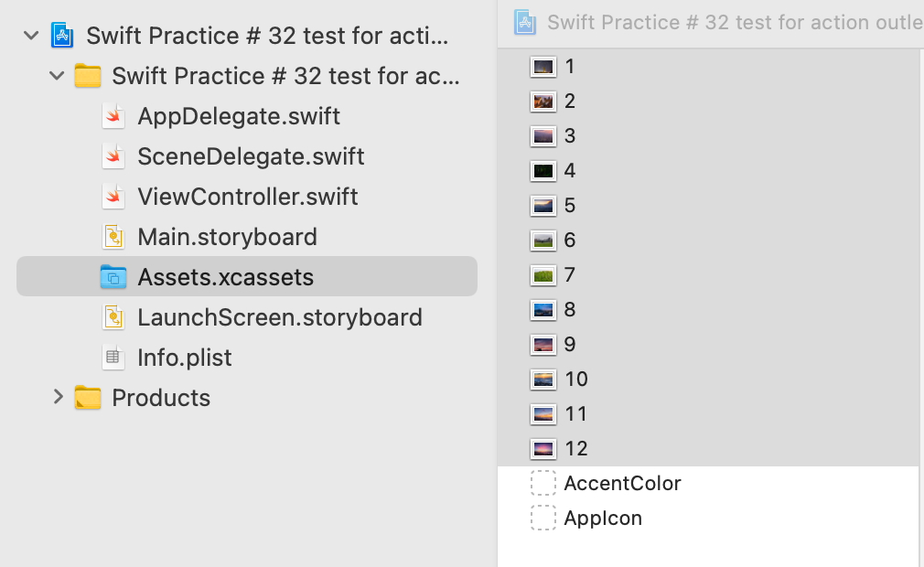Collapse the project group folder chevron
The width and height of the screenshot is (924, 567).
(x=56, y=76)
